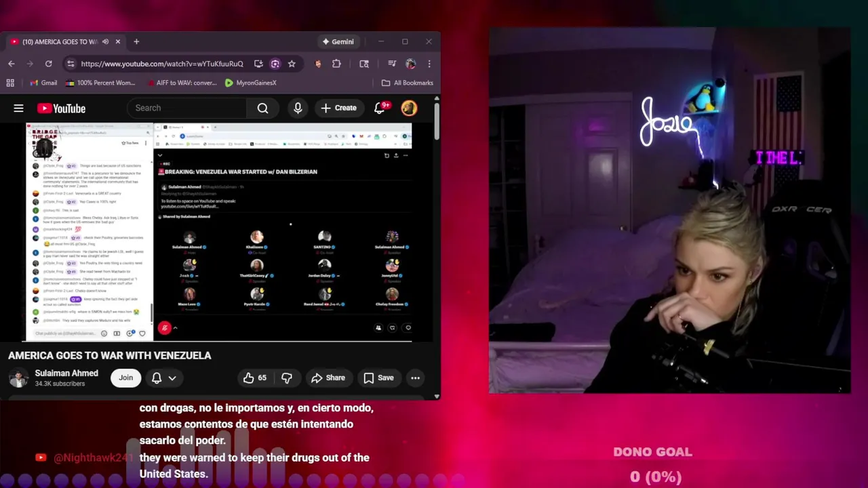Viewport: 868px width, 488px height.
Task: Open the Gmail bookmark
Action: coord(43,83)
